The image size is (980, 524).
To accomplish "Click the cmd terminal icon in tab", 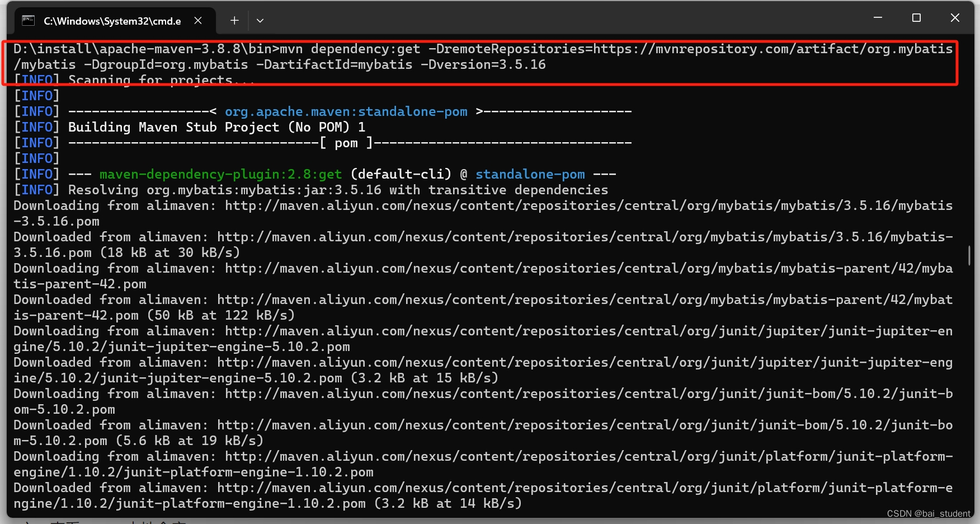I will pyautogui.click(x=28, y=21).
